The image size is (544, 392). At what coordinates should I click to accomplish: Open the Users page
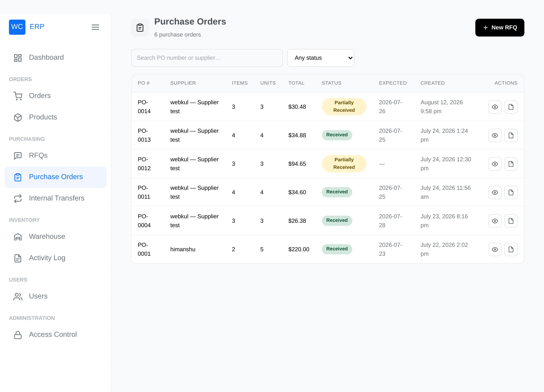56,296
